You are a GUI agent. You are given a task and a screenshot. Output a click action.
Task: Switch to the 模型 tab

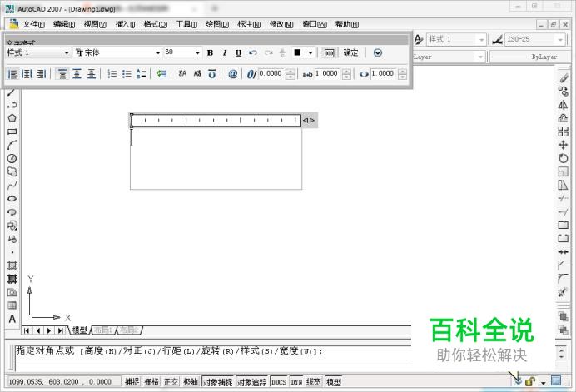pyautogui.click(x=80, y=330)
